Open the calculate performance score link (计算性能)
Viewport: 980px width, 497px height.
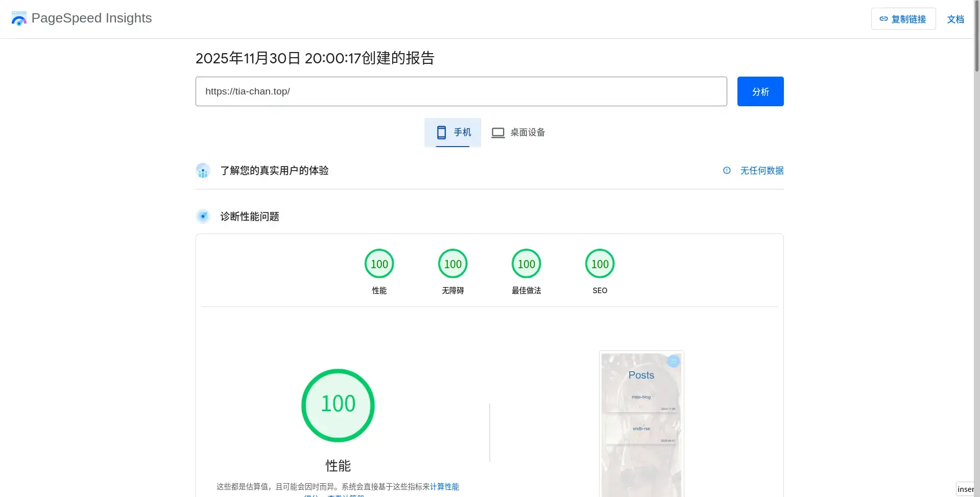click(444, 487)
